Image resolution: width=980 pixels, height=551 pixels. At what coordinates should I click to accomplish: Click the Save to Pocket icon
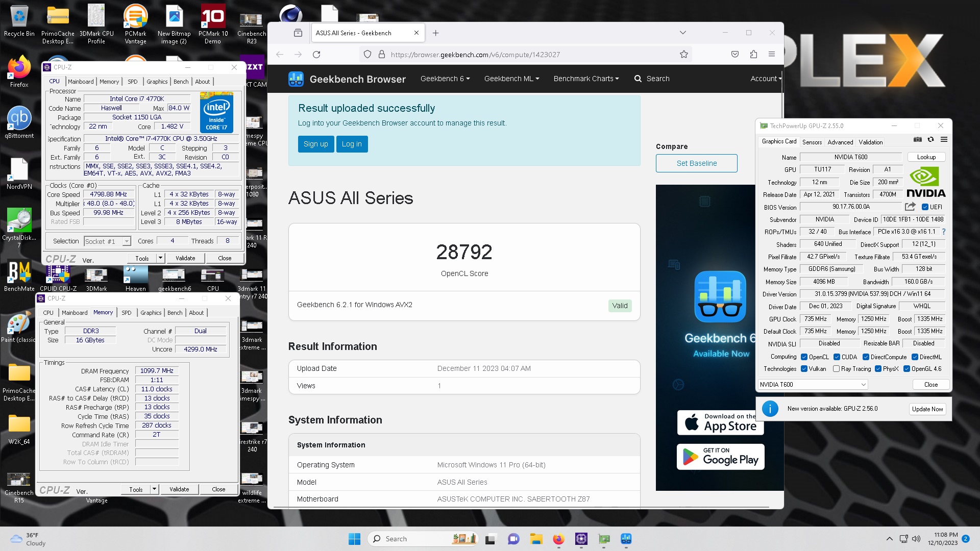coord(735,55)
